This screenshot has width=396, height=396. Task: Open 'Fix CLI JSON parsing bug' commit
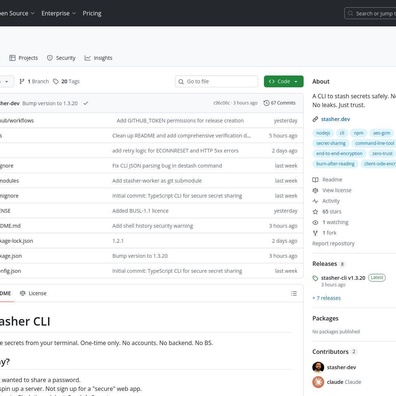click(167, 166)
